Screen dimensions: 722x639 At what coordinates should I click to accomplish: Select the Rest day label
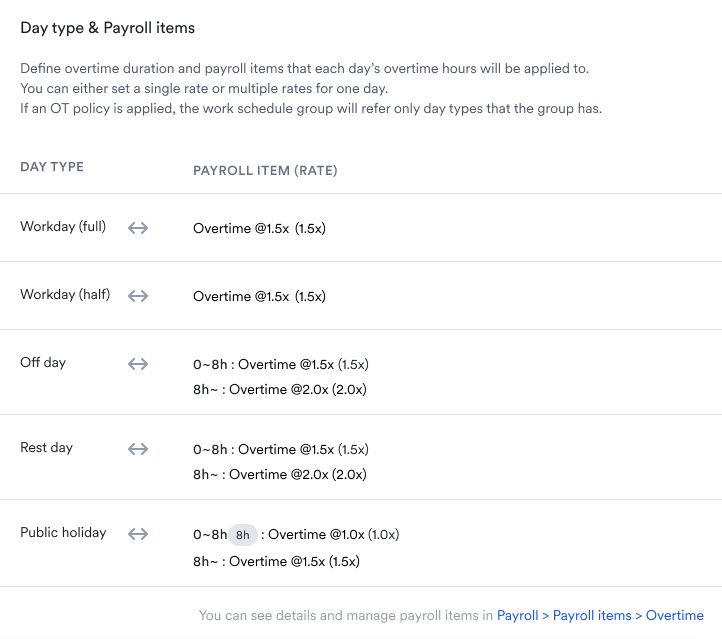click(x=47, y=447)
